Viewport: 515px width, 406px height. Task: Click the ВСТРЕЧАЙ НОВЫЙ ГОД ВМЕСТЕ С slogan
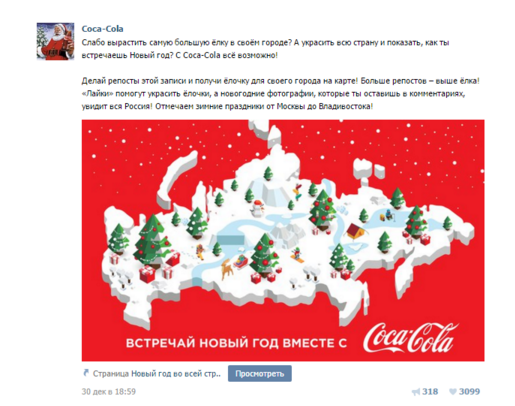coord(236,343)
